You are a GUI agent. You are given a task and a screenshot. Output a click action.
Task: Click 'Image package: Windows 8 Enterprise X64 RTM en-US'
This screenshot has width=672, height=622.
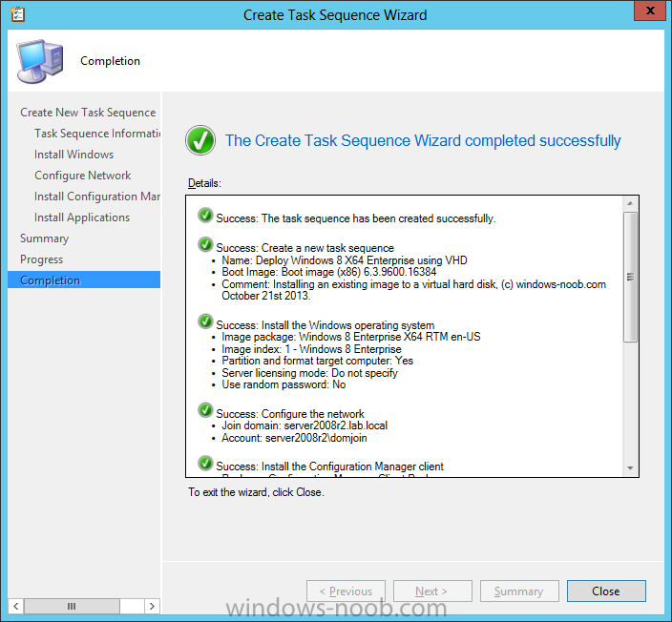pyautogui.click(x=351, y=337)
